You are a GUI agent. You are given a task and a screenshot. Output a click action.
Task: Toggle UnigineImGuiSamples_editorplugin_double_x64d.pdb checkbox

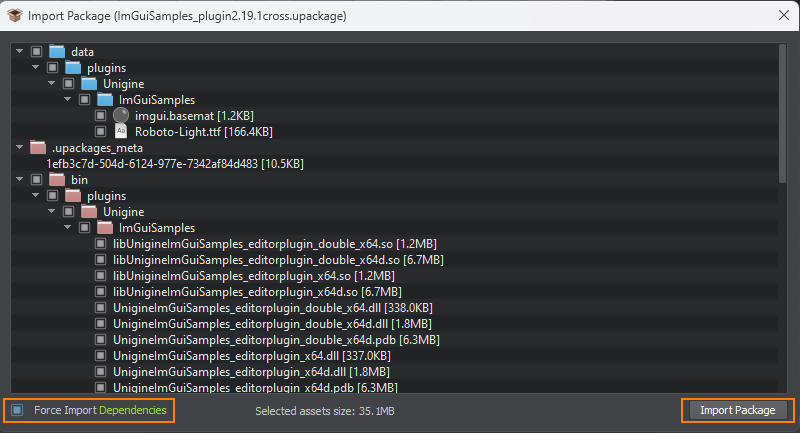[x=101, y=340]
